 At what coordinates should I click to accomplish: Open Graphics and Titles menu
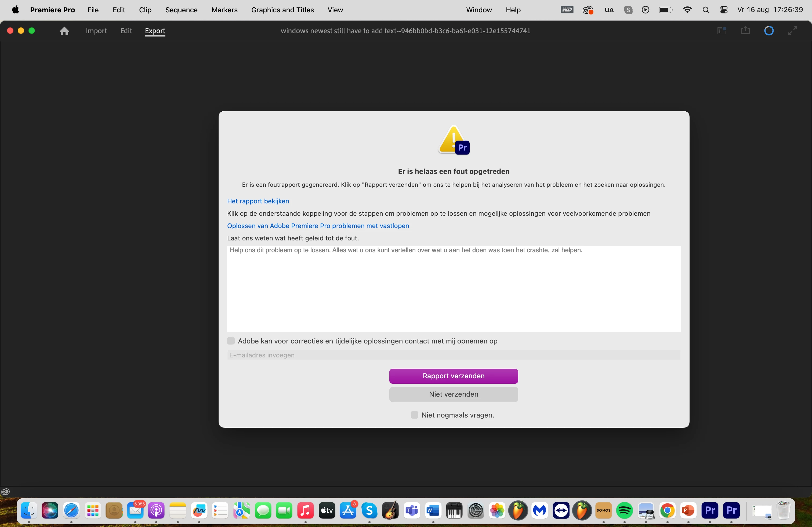pyautogui.click(x=282, y=10)
